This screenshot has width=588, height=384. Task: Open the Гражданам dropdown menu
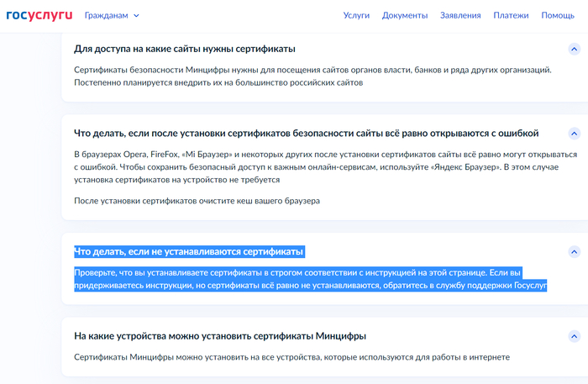[112, 15]
